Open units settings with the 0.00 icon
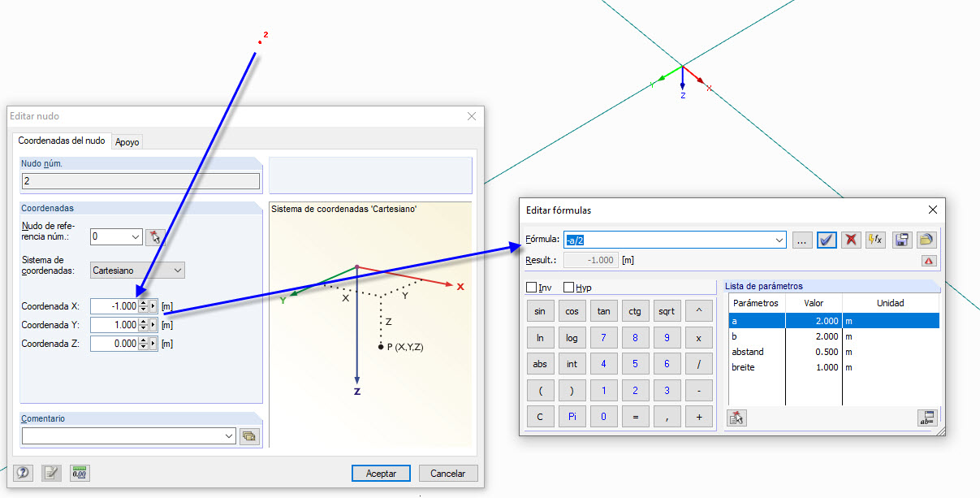The height and width of the screenshot is (498, 980). [79, 473]
